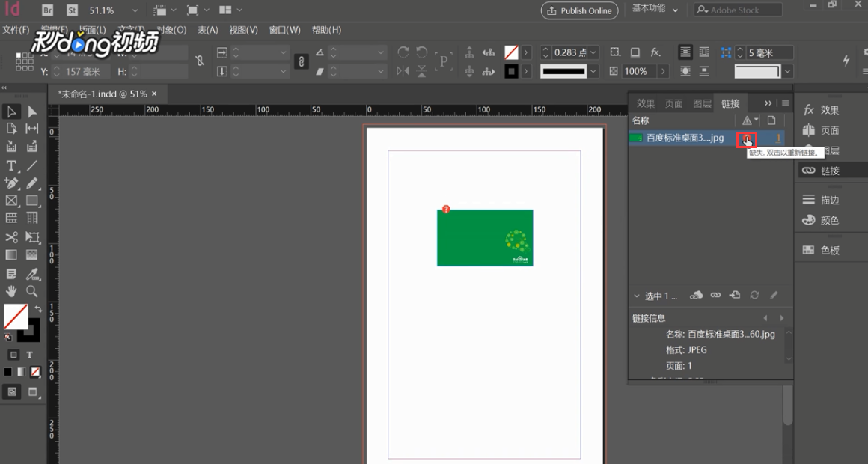Open Links panel menu hamburger icon
The image size is (868, 464).
pyautogui.click(x=786, y=103)
